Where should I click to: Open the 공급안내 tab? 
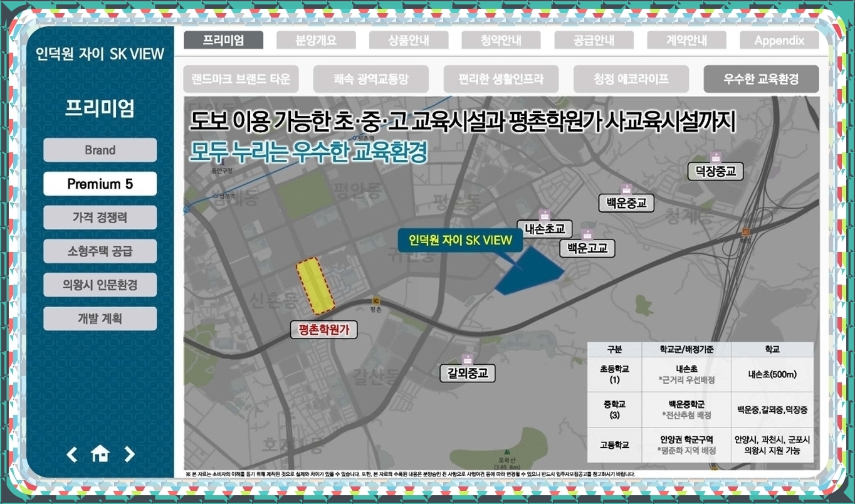(x=594, y=41)
